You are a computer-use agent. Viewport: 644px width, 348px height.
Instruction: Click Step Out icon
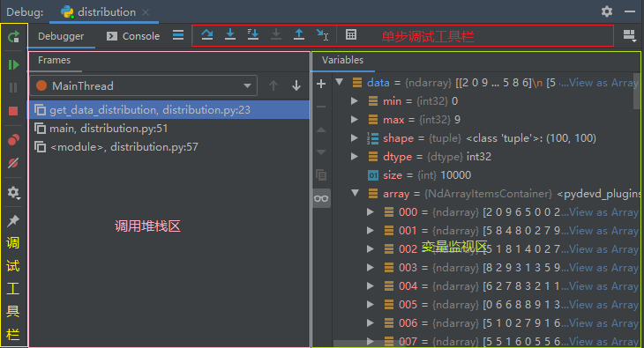tap(299, 35)
